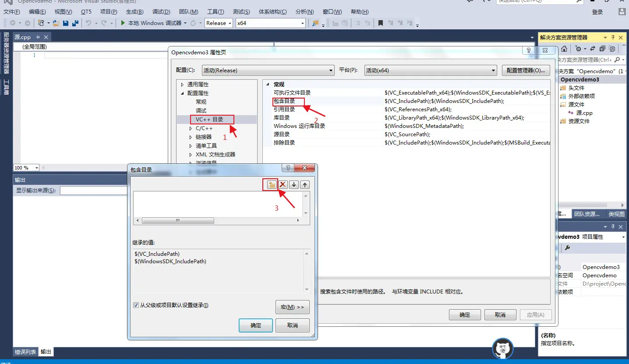Screen dimensions: 629x364
Task: Click 确定 in the 属性页 dialog
Action: click(465, 315)
